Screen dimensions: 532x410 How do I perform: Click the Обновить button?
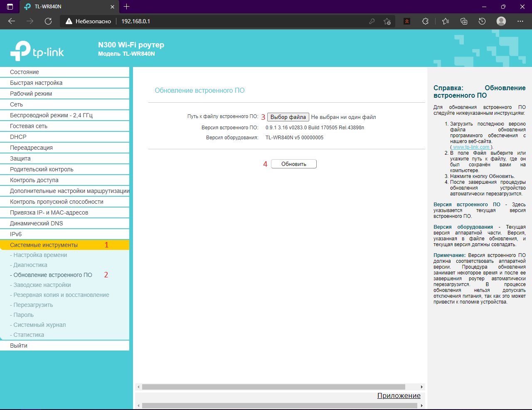(x=293, y=164)
